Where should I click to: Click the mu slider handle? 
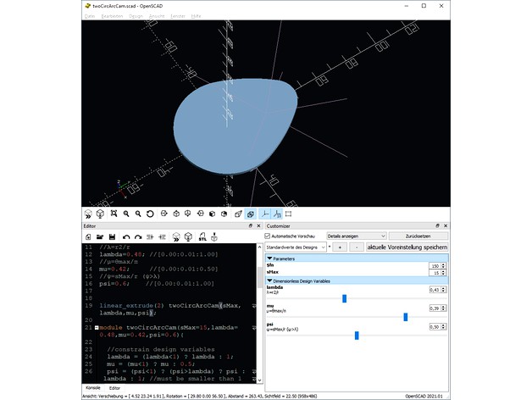406,317
